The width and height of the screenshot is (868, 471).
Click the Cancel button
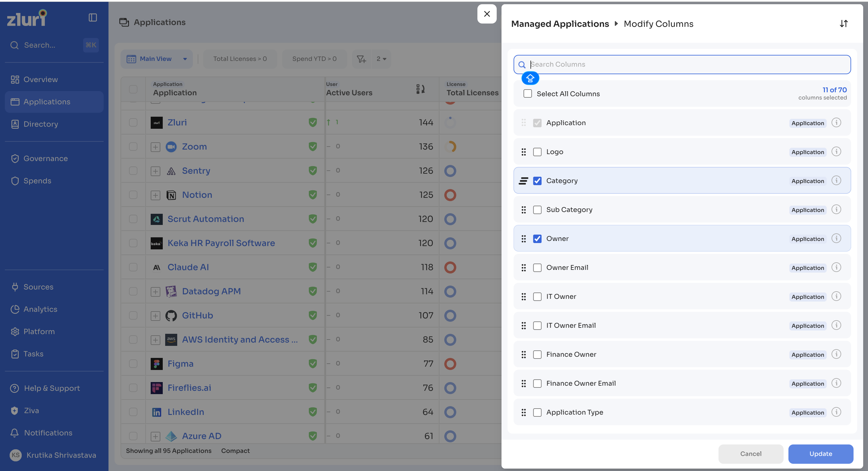tap(750, 454)
